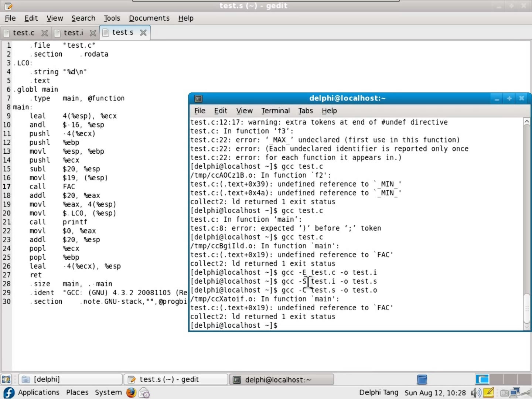This screenshot has height=399, width=532.
Task: Switch to the test.c tab
Action: [23, 33]
